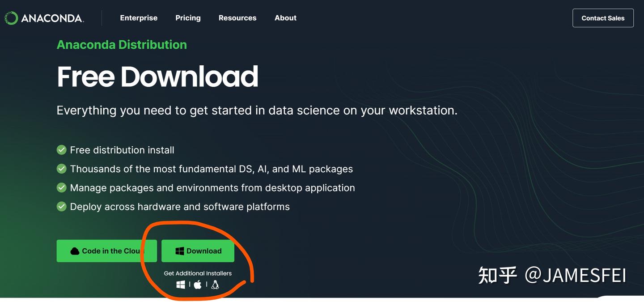644x302 pixels.
Task: Click the 'Everything you need to get started' tagline
Action: [x=257, y=111]
